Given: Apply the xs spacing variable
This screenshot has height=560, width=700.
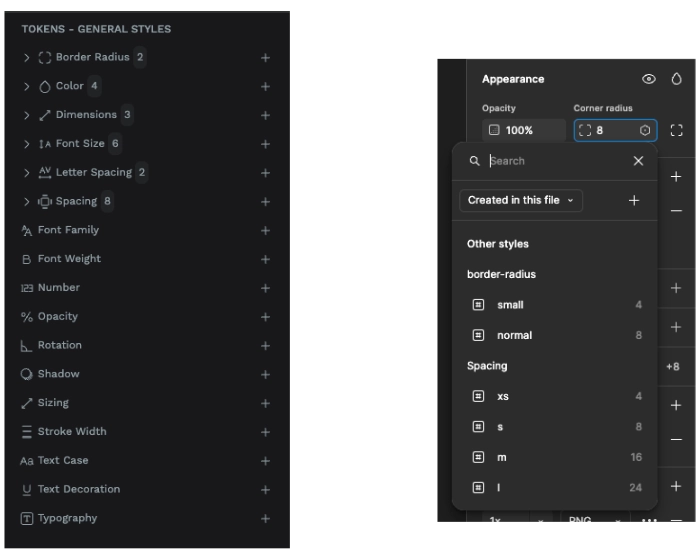Looking at the screenshot, I should click(555, 396).
